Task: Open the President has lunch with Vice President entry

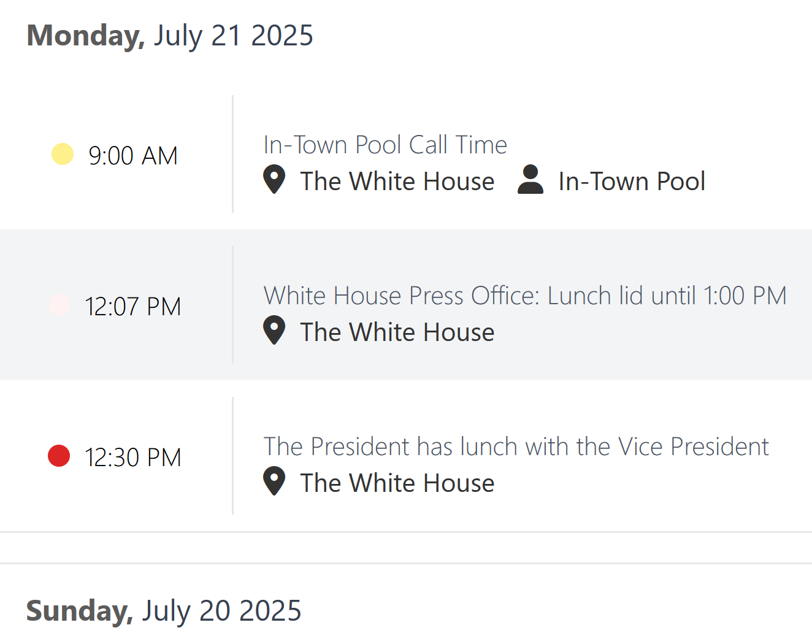Action: [516, 447]
